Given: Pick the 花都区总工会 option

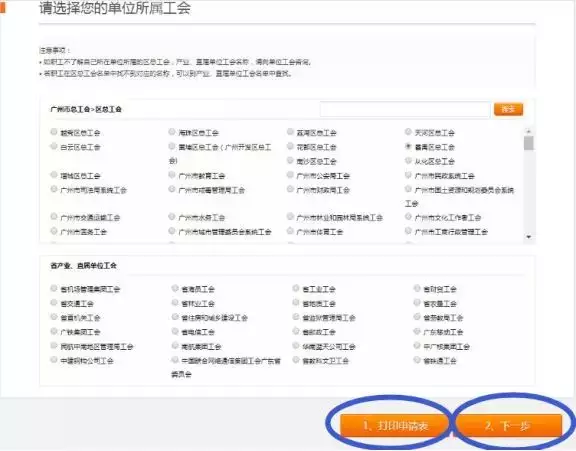Looking at the screenshot, I should [290, 146].
